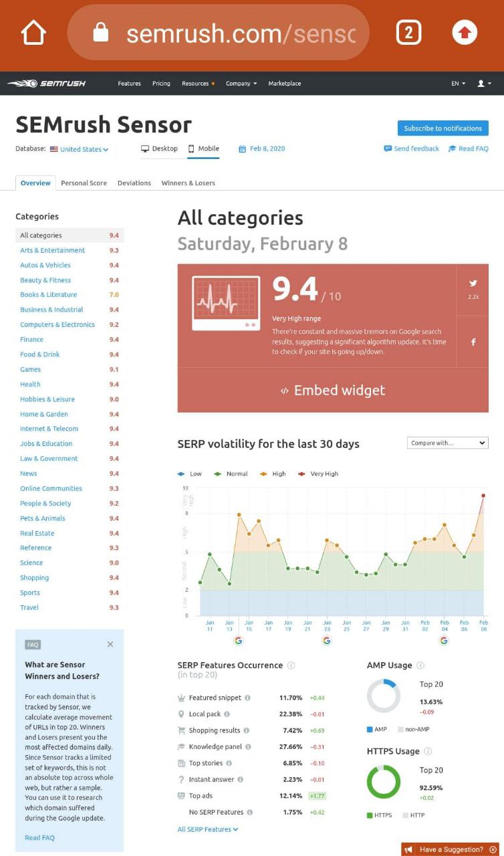Click info icon beside Featured snippet
Viewport: 504px width, 856px height.
point(247,698)
